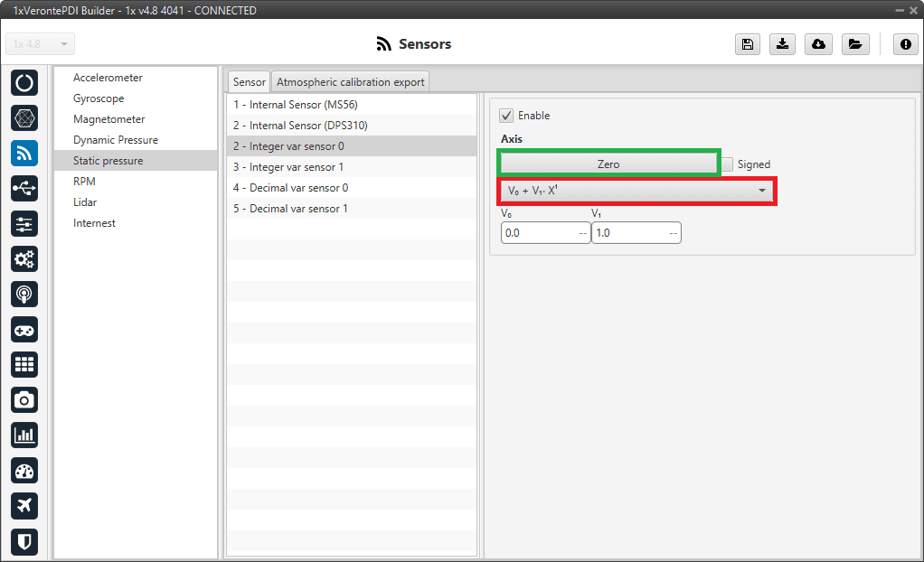Click the save floppy disk icon

click(x=748, y=44)
